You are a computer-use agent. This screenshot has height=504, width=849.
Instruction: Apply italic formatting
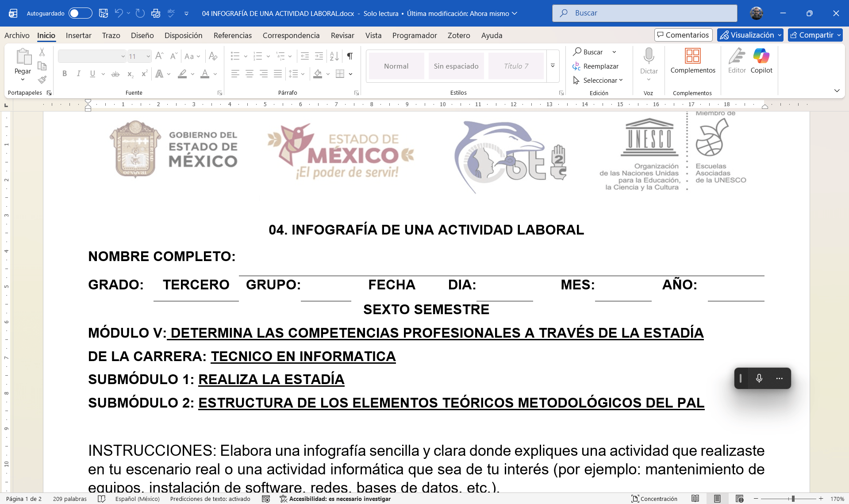[x=78, y=74]
